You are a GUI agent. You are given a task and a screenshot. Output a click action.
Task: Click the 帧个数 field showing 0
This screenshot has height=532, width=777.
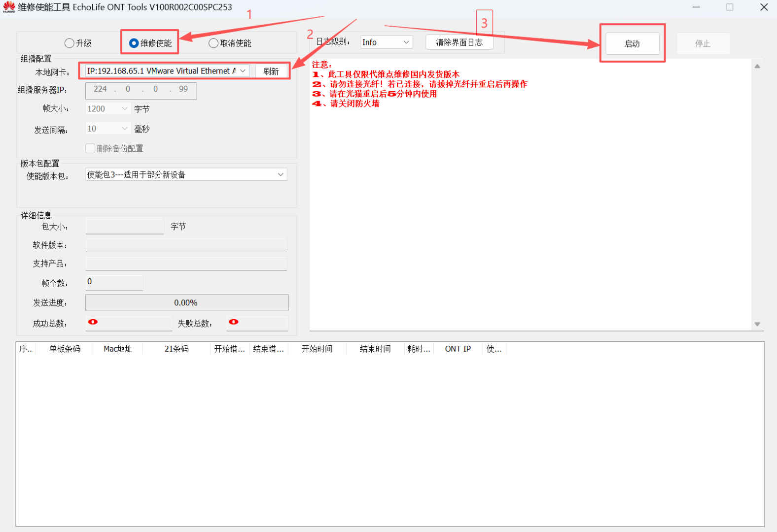pos(114,283)
